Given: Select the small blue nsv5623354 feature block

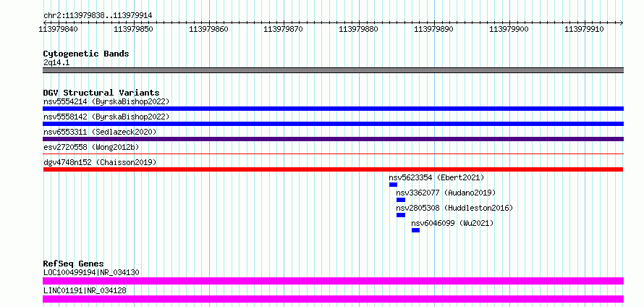Looking at the screenshot, I should [393, 185].
